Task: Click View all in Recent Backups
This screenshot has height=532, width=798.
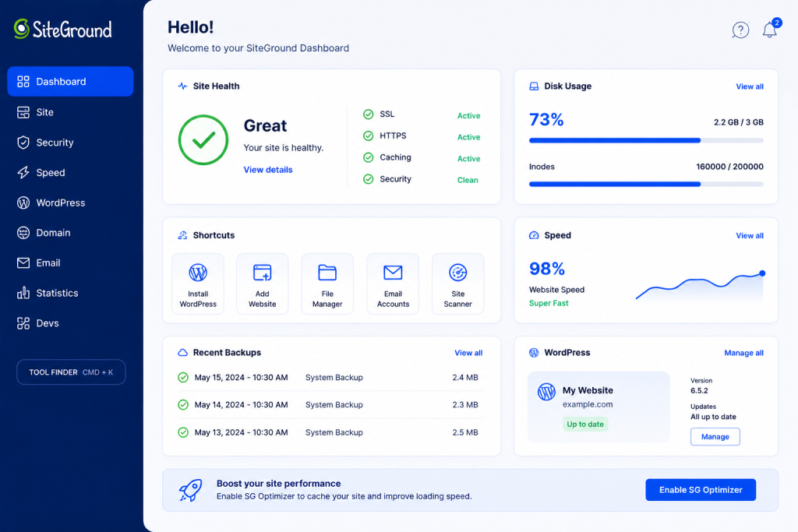Action: coord(468,353)
